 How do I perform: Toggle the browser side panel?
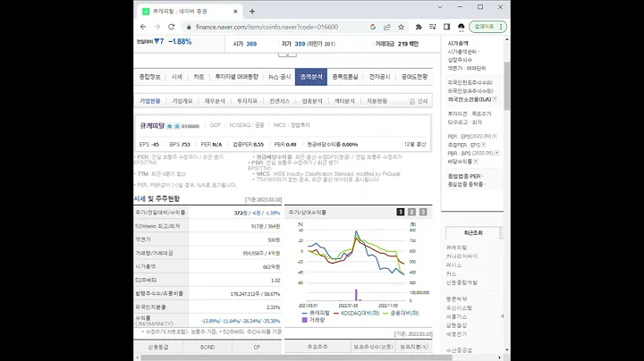(446, 27)
